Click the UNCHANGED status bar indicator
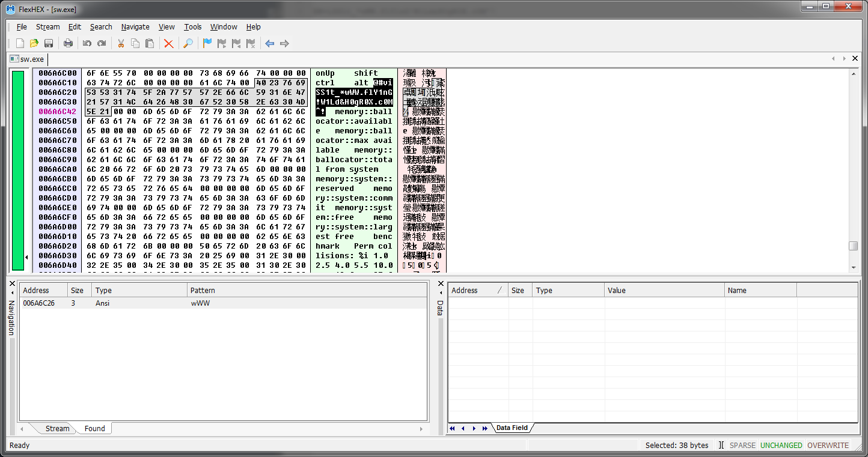The image size is (868, 457). pyautogui.click(x=781, y=446)
